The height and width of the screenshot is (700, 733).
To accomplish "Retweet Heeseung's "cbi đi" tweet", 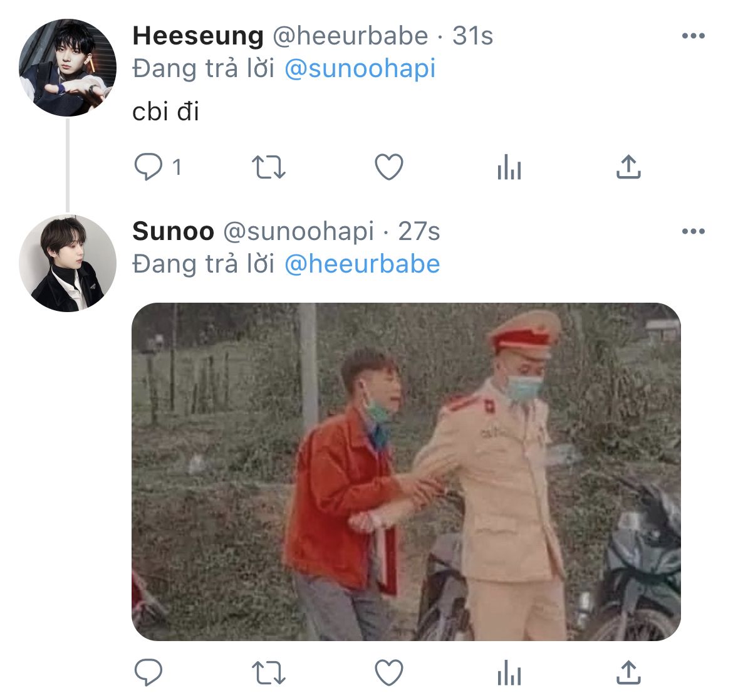I will coord(268,167).
